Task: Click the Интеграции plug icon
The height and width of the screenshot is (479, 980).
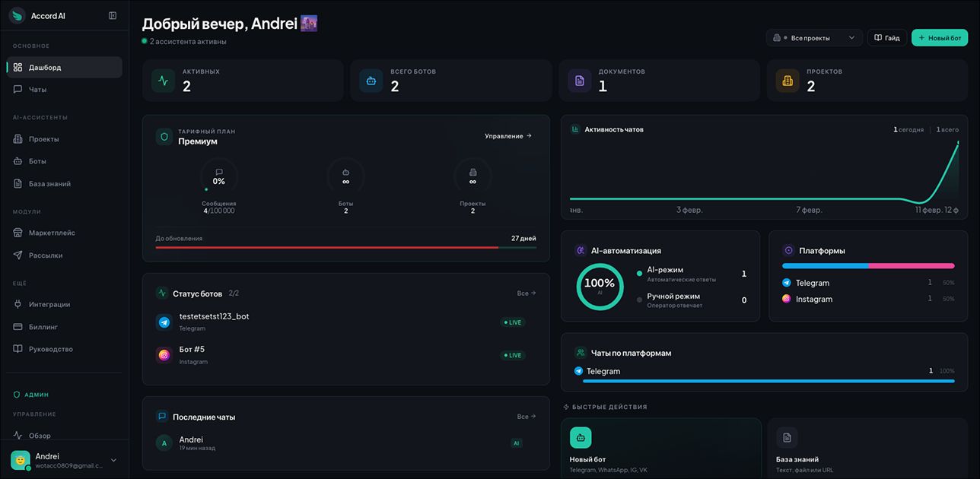Action: [x=17, y=304]
